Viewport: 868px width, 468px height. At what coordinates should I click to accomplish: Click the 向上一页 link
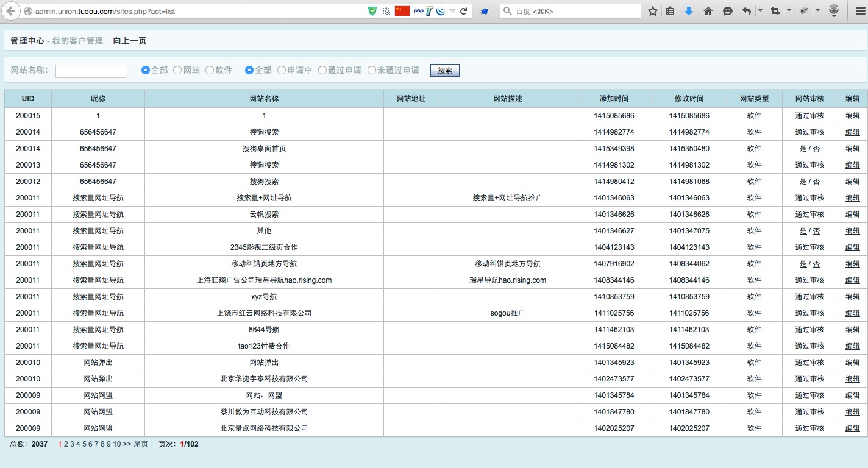129,41
